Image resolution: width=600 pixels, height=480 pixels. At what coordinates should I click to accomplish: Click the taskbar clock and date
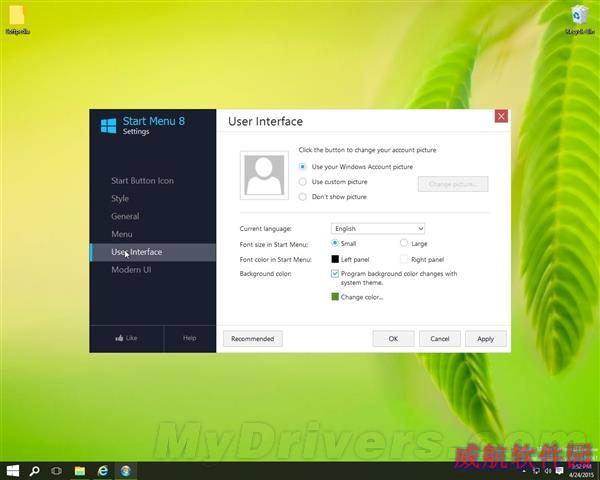(x=581, y=471)
